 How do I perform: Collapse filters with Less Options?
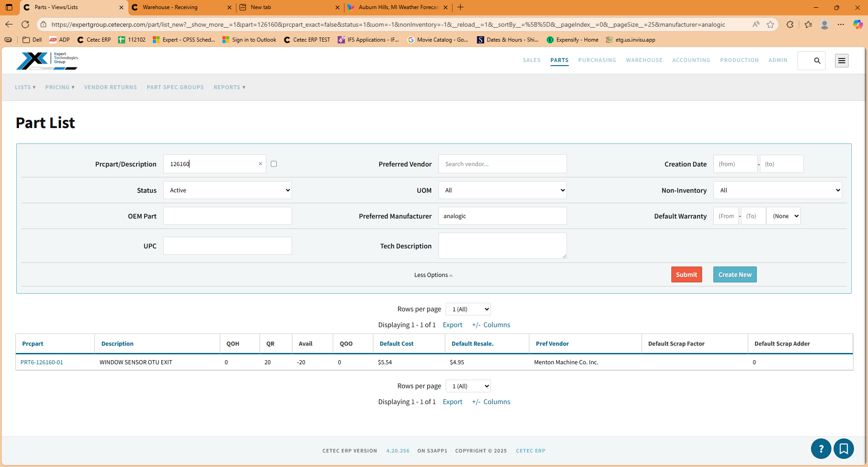[433, 275]
